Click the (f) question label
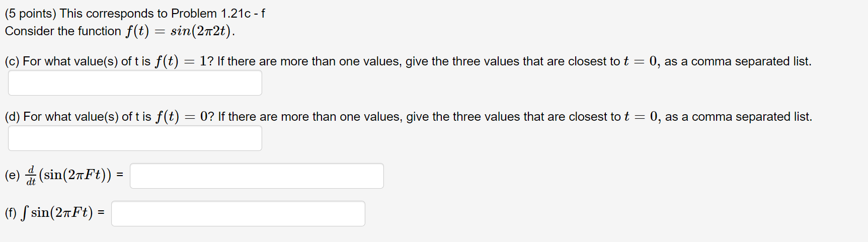This screenshot has width=868, height=242. (11, 213)
